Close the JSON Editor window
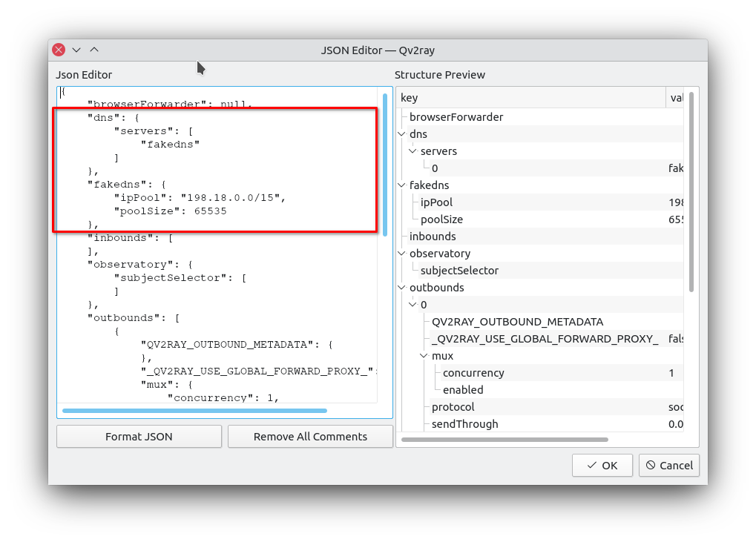The width and height of the screenshot is (756, 542). [x=59, y=50]
